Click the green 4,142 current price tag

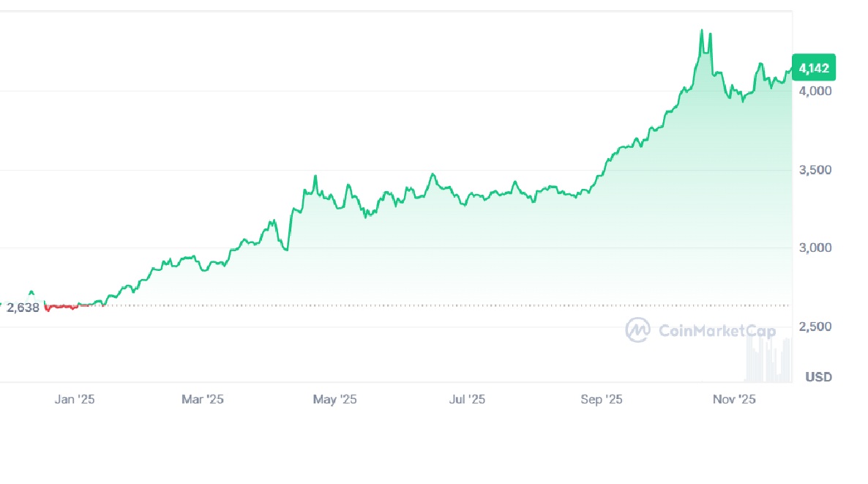[x=814, y=68]
